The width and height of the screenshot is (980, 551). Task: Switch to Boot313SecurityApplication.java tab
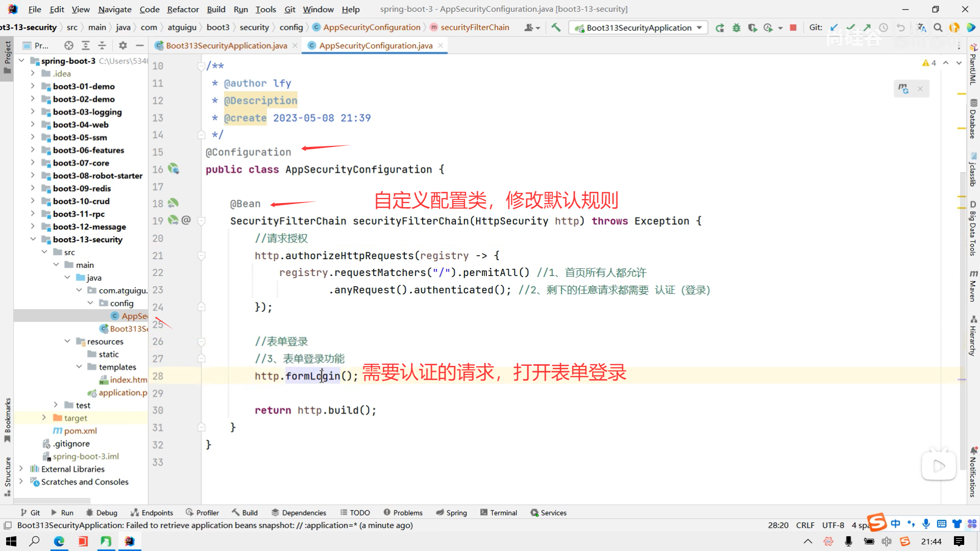[226, 45]
